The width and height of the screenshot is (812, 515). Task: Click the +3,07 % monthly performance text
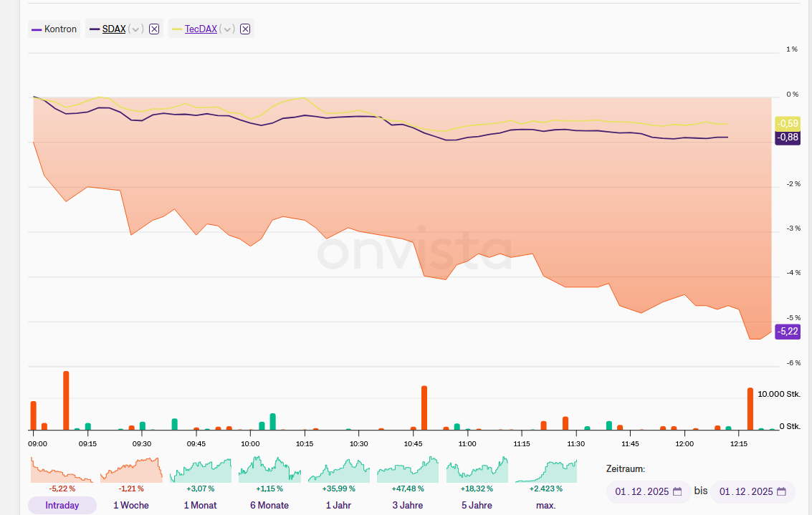coord(201,488)
